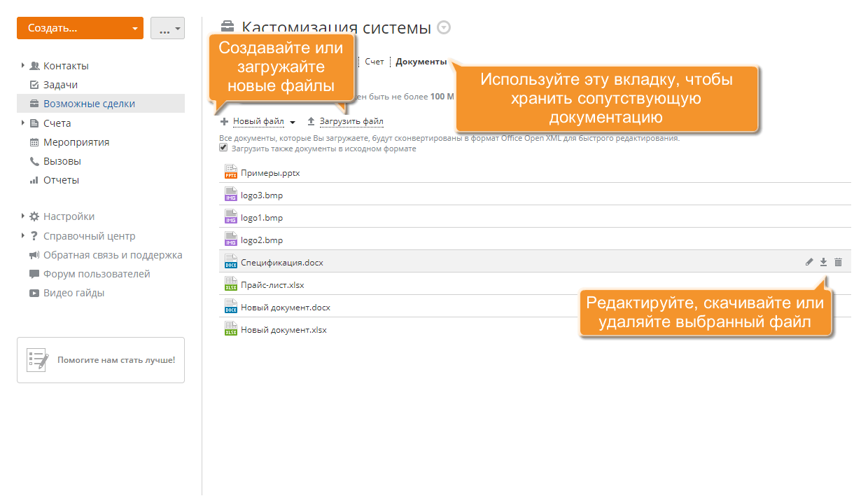The width and height of the screenshot is (868, 496).
Task: Click the Отчеты bar chart icon
Action: tap(34, 180)
